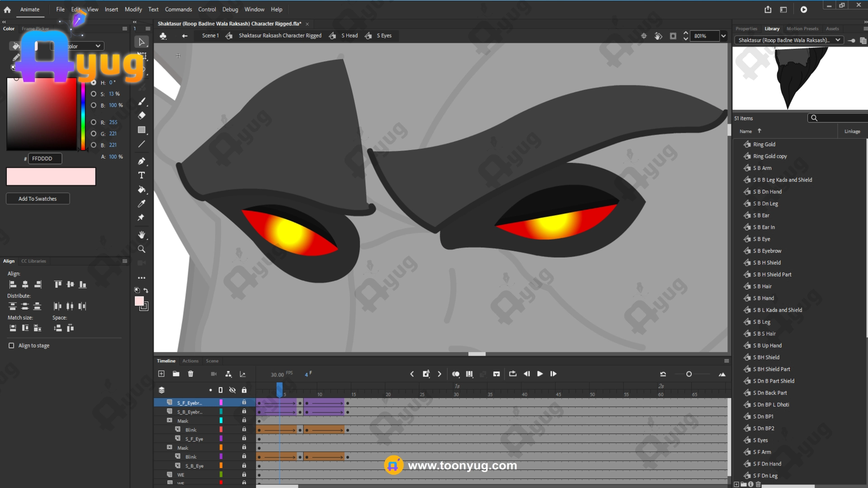This screenshot has width=868, height=488.
Task: Click the pink color preview swatch
Action: pyautogui.click(x=51, y=177)
